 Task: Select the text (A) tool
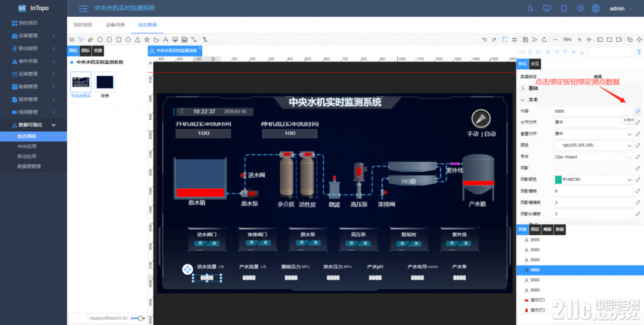point(166,39)
